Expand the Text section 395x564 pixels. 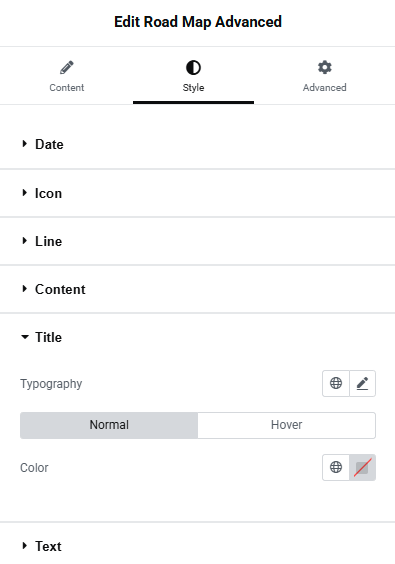point(198,546)
